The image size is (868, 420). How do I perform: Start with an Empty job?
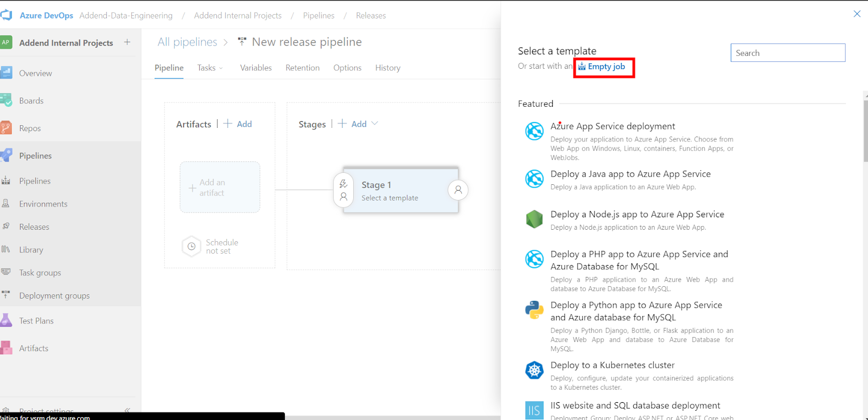[602, 67]
